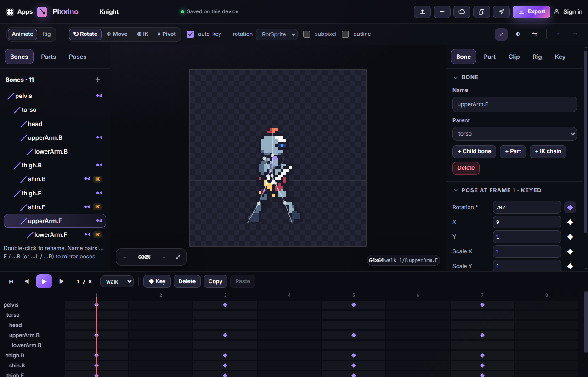Click the Export button
This screenshot has width=588, height=377.
pyautogui.click(x=531, y=12)
